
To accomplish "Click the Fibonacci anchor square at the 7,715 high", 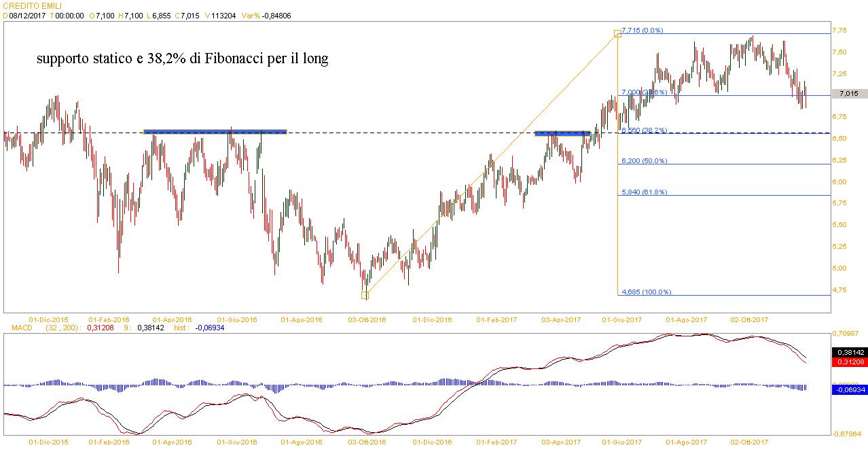I will [617, 33].
